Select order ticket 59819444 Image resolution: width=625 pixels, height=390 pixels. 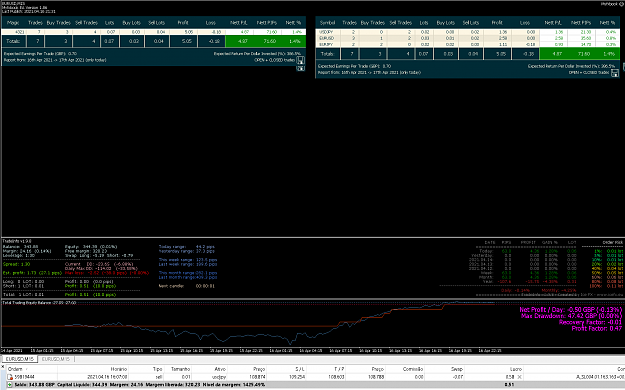24,377
